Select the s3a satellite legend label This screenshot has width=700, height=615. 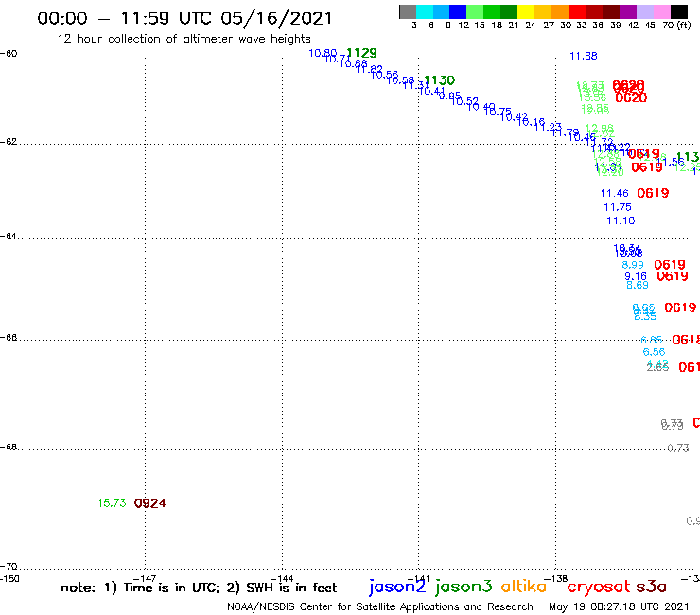651,587
